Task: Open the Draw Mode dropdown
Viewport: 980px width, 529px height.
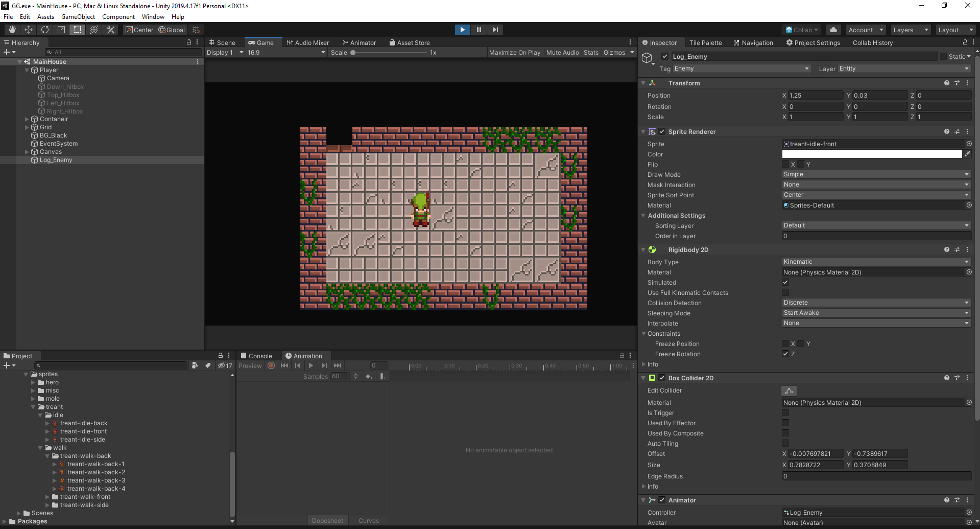Action: (876, 174)
